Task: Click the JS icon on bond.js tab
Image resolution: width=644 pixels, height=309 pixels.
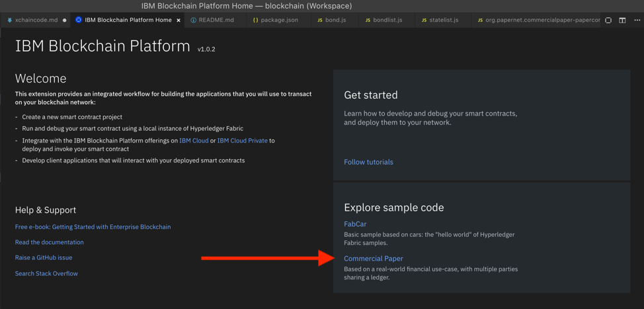Action: point(320,20)
